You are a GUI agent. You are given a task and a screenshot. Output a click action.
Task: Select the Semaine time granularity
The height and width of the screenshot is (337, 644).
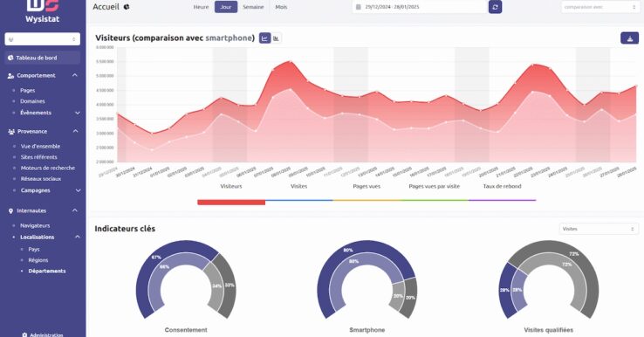[x=253, y=7]
